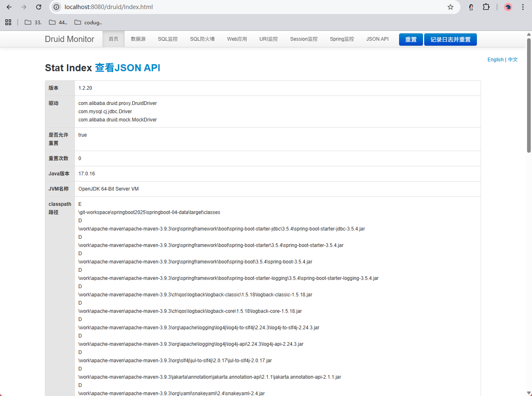Click the 重置 button
This screenshot has height=396, width=532.
411,40
